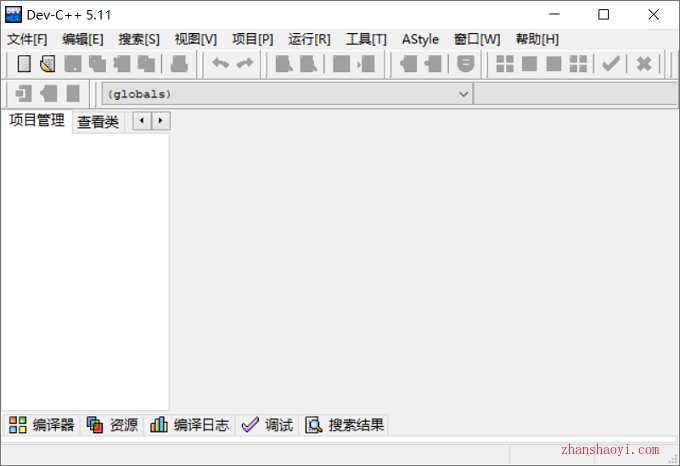Open the 运行[R] menu

[309, 39]
